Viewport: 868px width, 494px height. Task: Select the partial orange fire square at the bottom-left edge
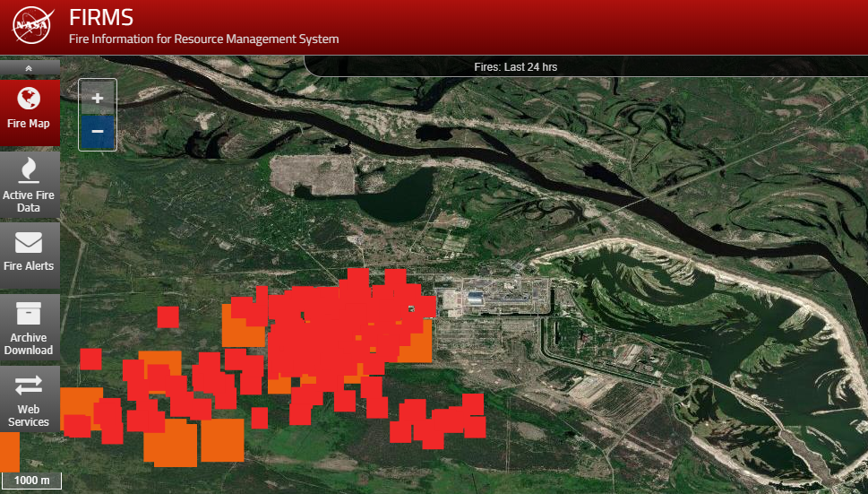9,451
